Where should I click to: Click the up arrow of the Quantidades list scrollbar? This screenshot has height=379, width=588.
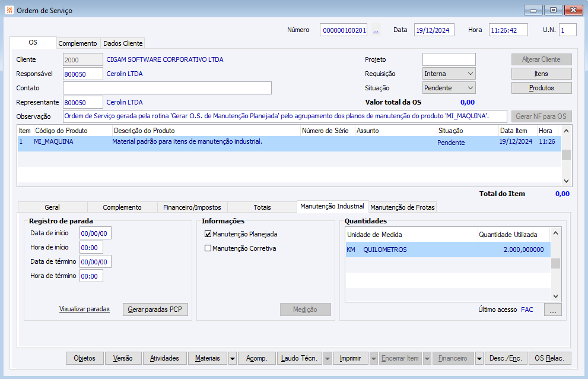click(556, 233)
